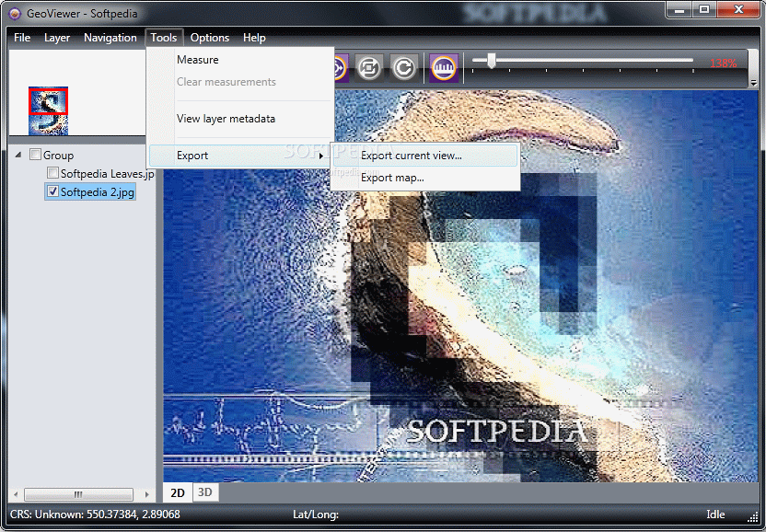766x532 pixels.
Task: Select the Group tree label
Action: [x=58, y=156]
